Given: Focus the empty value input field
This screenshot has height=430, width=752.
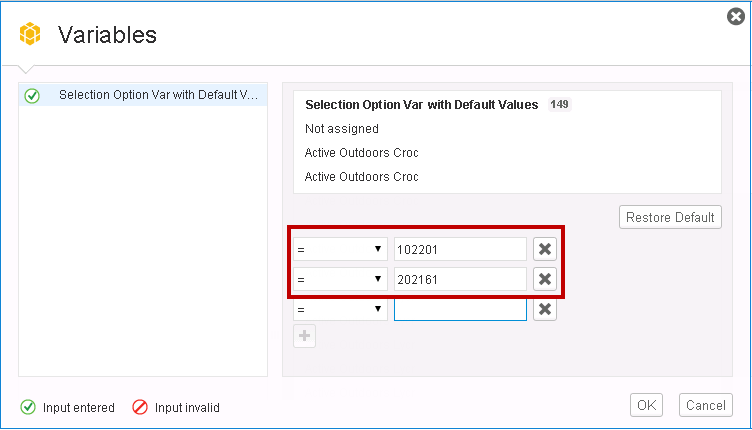Looking at the screenshot, I should [460, 309].
